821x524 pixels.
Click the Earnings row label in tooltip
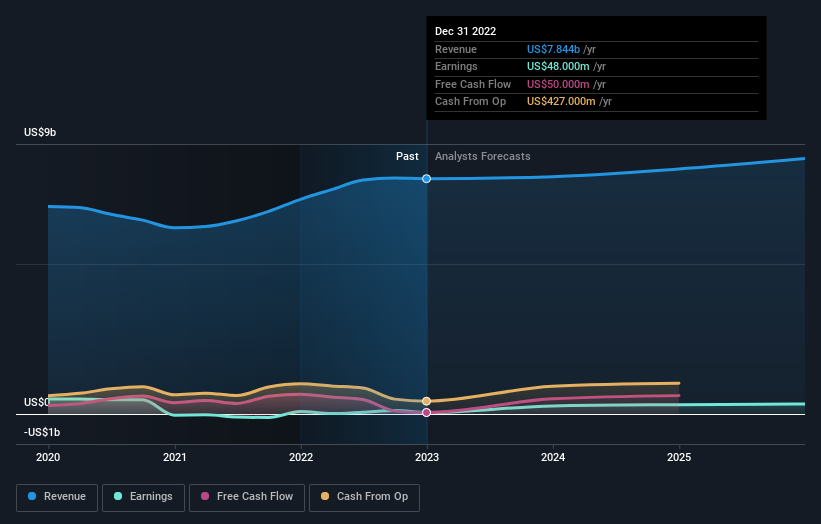tap(456, 66)
